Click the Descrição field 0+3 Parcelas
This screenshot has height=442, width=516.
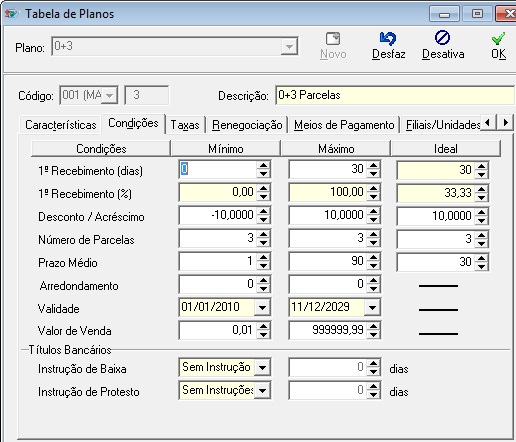click(x=395, y=96)
